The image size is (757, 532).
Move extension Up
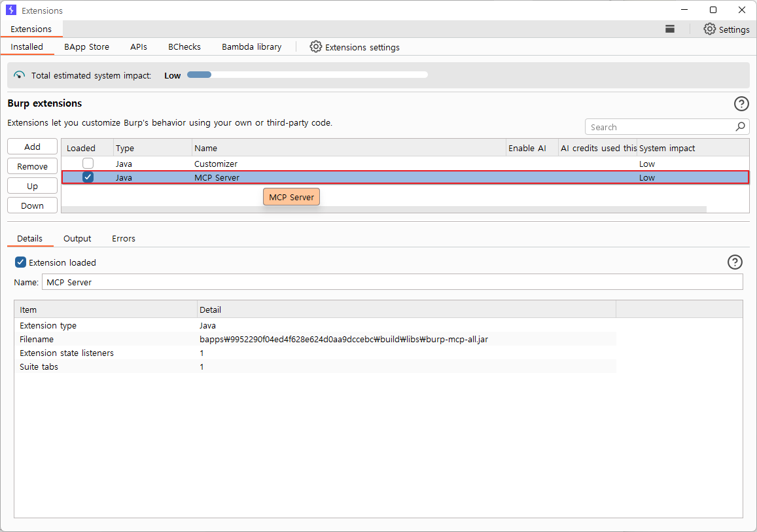tap(32, 186)
